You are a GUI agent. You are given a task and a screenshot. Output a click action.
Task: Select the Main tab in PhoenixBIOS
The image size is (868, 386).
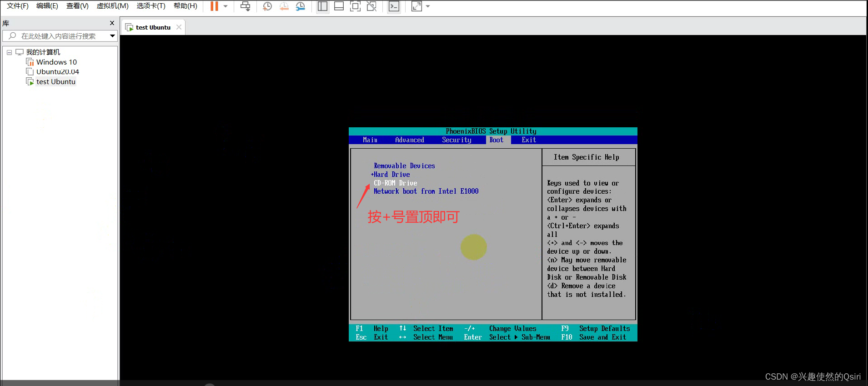(x=370, y=140)
